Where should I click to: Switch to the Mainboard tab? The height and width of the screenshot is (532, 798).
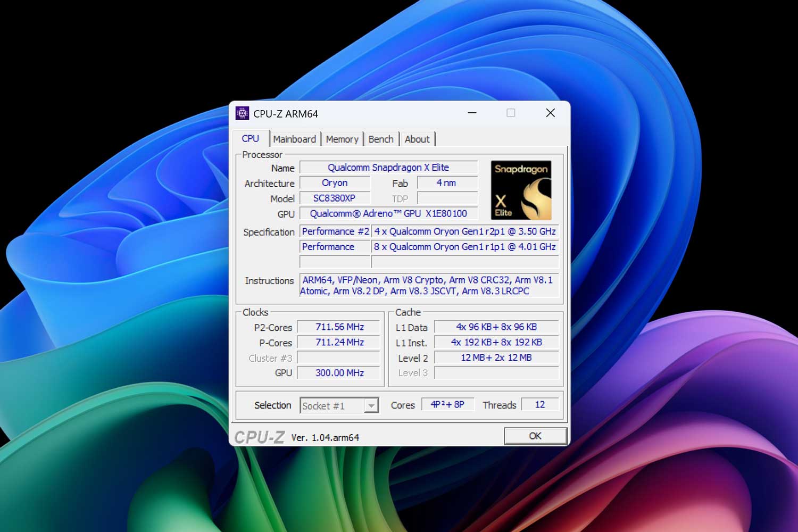coord(294,139)
